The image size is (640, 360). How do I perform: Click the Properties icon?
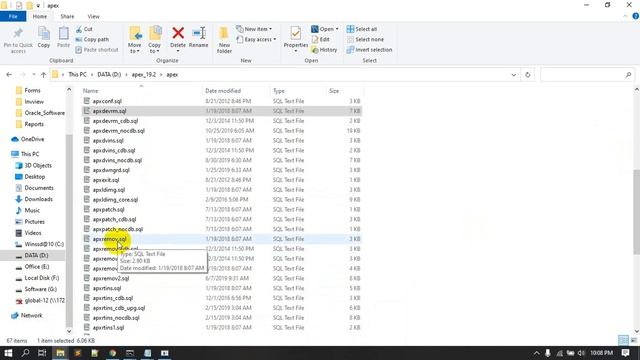click(296, 33)
